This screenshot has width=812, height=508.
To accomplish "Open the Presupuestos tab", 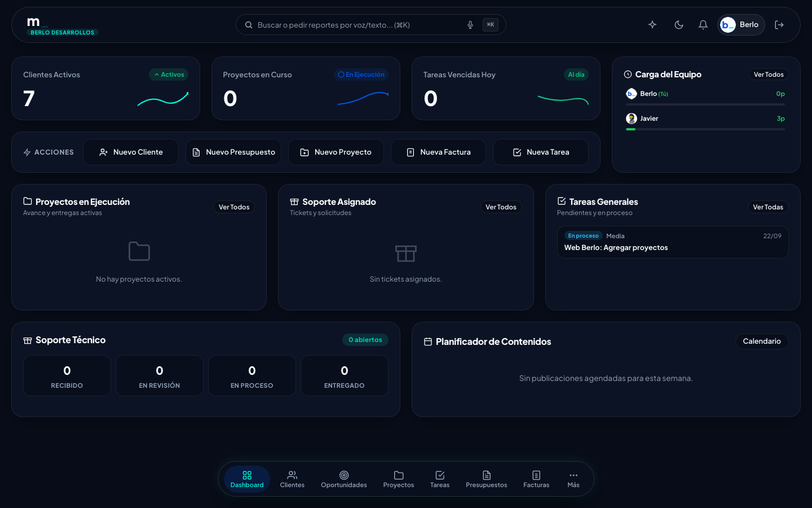I will click(487, 479).
